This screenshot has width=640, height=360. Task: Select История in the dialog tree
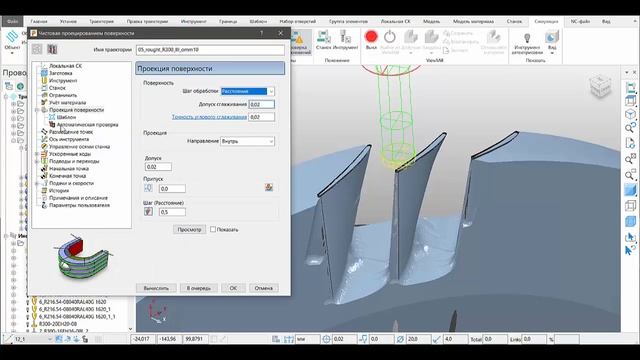click(59, 191)
